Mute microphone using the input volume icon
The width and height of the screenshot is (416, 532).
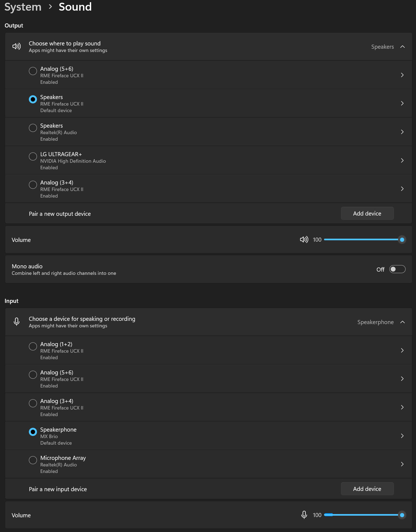click(304, 515)
